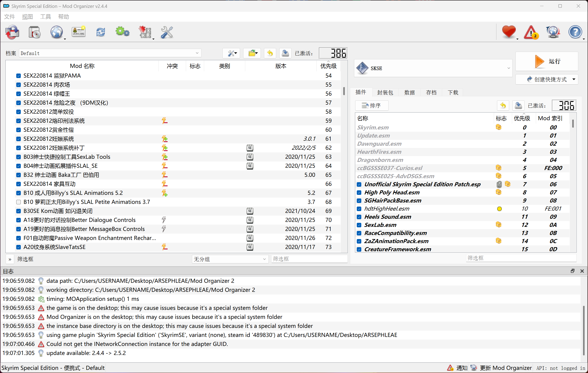This screenshot has height=373, width=588.
Task: Click plugin list restore backup arrow icon
Action: pyautogui.click(x=503, y=106)
